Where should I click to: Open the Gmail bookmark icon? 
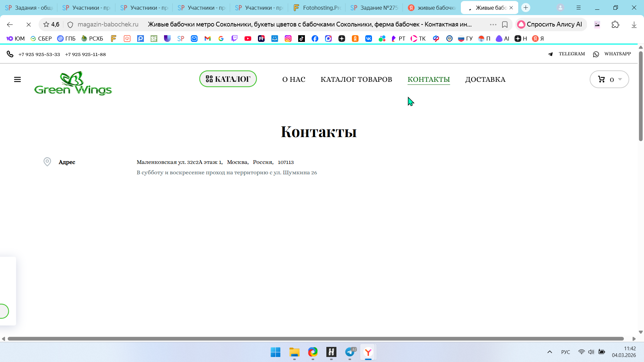(208, 39)
